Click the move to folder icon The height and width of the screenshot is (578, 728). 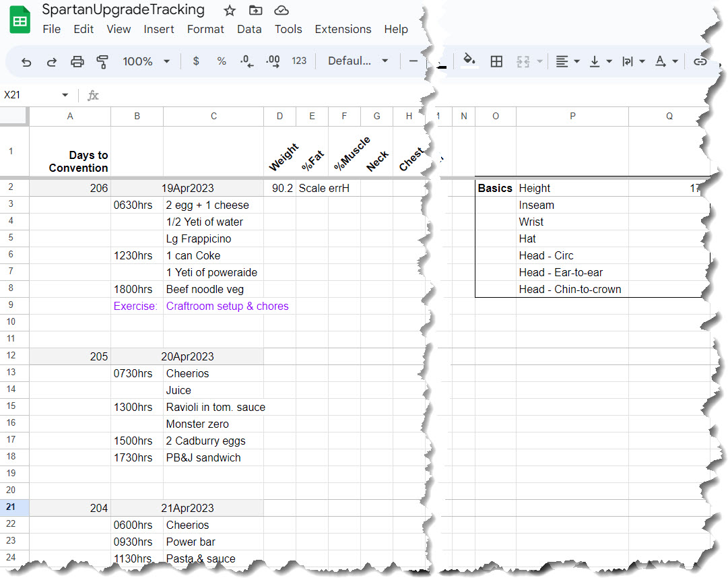255,10
